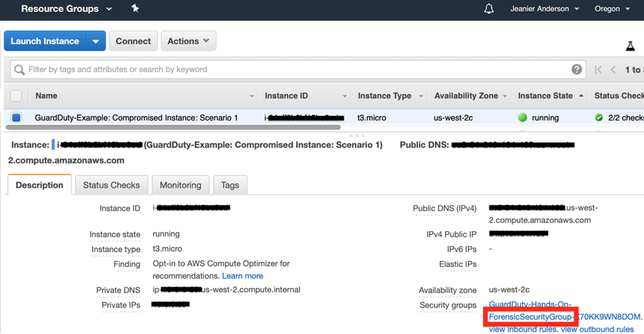Click the panel resize handle dots

[x=356, y=135]
